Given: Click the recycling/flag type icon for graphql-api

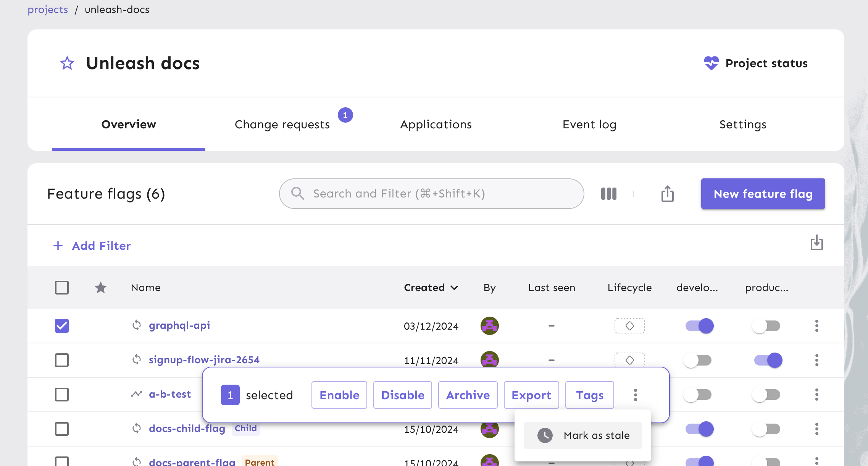Looking at the screenshot, I should pos(136,325).
